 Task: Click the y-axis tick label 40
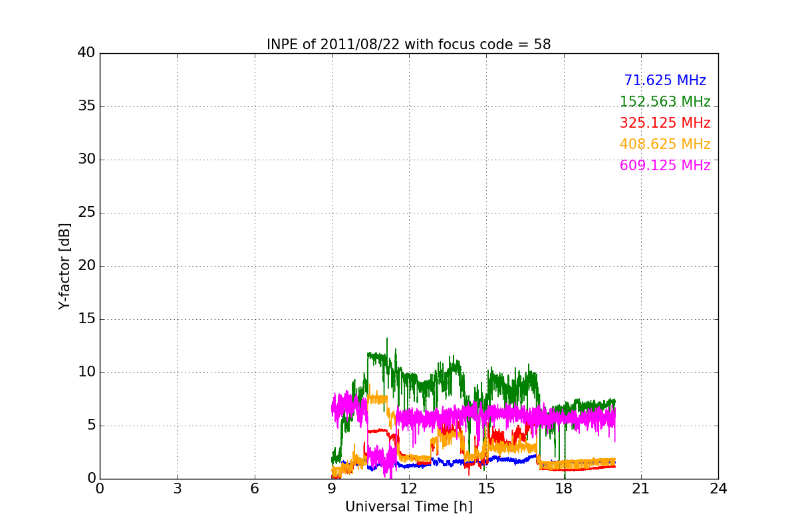coord(86,53)
